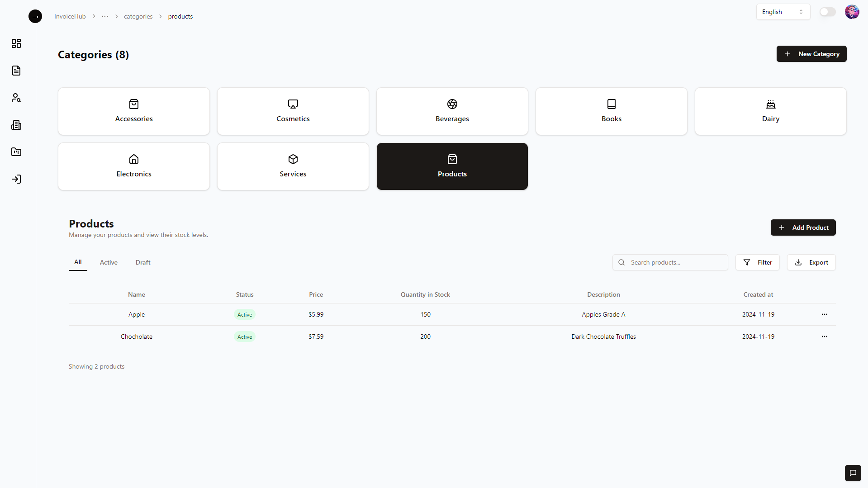Switch to the Active products tab
868x488 pixels.
[x=109, y=262]
